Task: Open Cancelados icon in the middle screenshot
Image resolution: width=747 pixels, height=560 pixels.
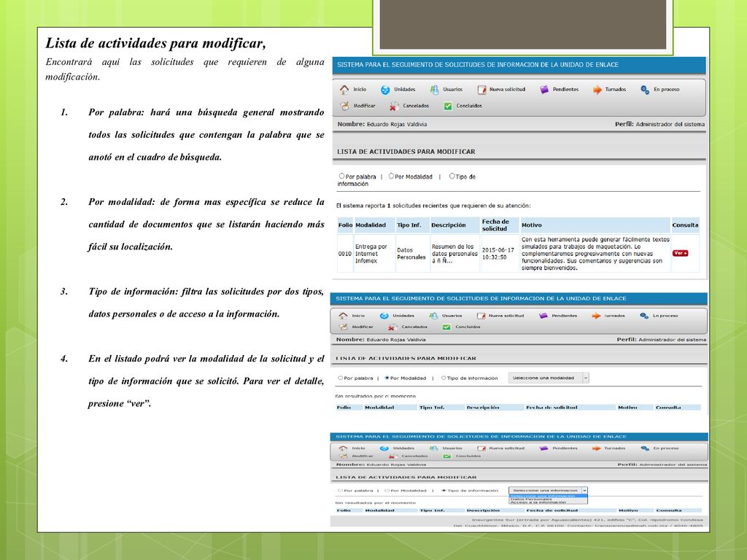Action: [x=392, y=327]
